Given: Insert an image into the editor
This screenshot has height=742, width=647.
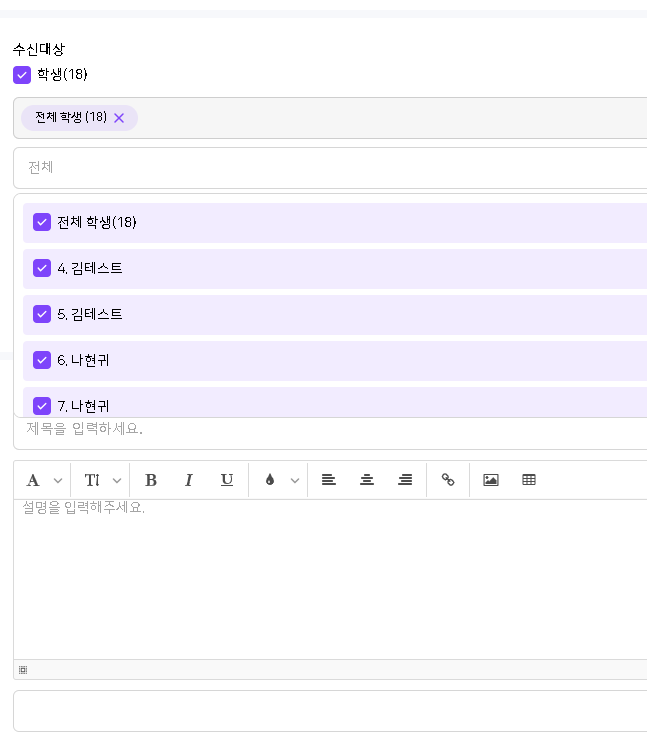Looking at the screenshot, I should pos(491,480).
